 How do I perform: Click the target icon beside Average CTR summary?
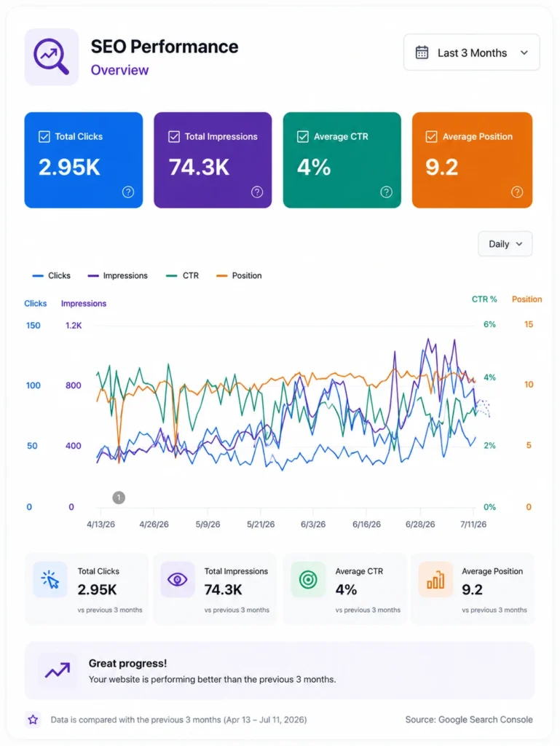(308, 579)
